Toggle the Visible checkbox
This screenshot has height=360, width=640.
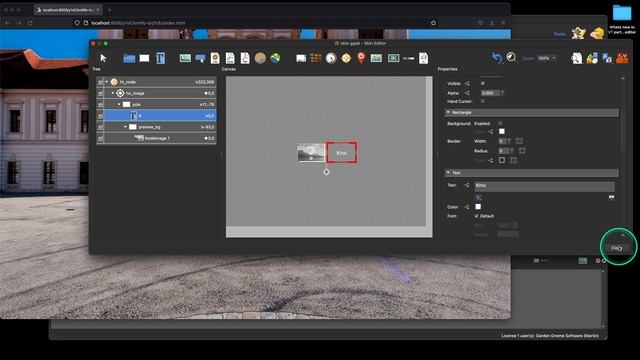click(x=483, y=83)
